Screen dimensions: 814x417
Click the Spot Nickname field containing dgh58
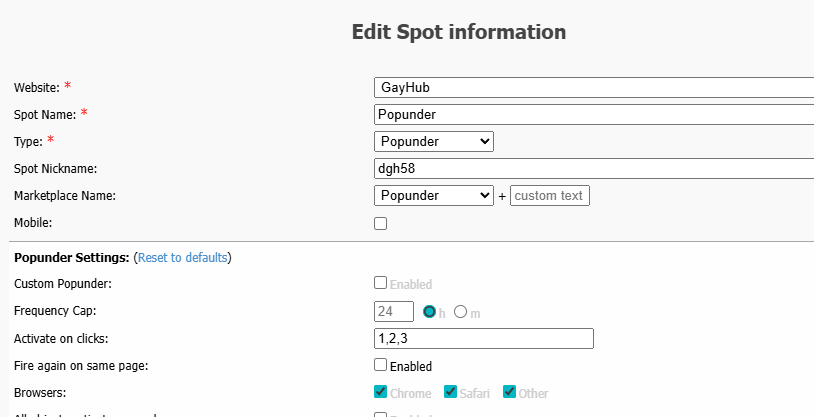(x=593, y=169)
